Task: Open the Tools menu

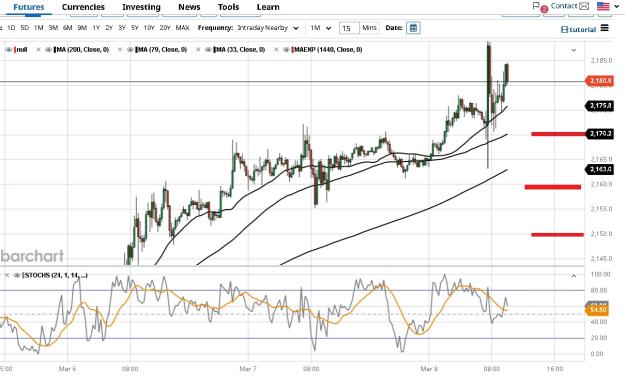Action: pyautogui.click(x=228, y=7)
